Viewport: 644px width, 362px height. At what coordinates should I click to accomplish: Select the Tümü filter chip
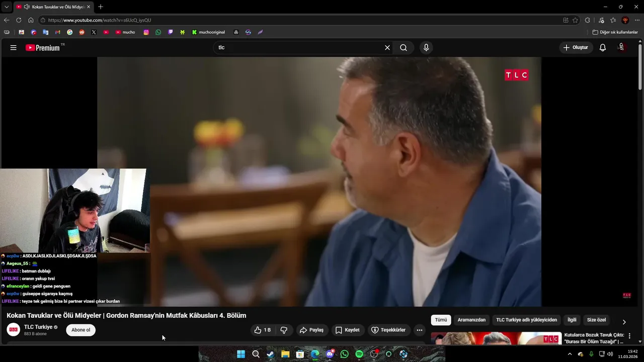[441, 320]
